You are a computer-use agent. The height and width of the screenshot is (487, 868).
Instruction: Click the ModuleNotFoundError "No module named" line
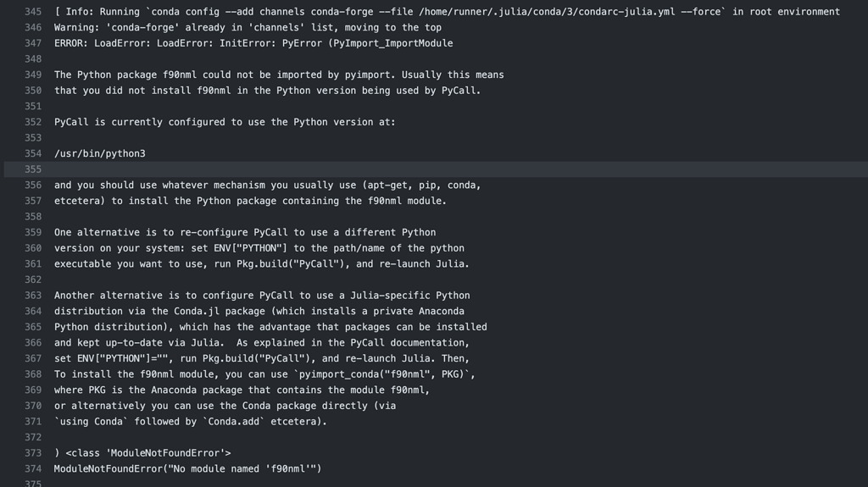click(x=188, y=468)
